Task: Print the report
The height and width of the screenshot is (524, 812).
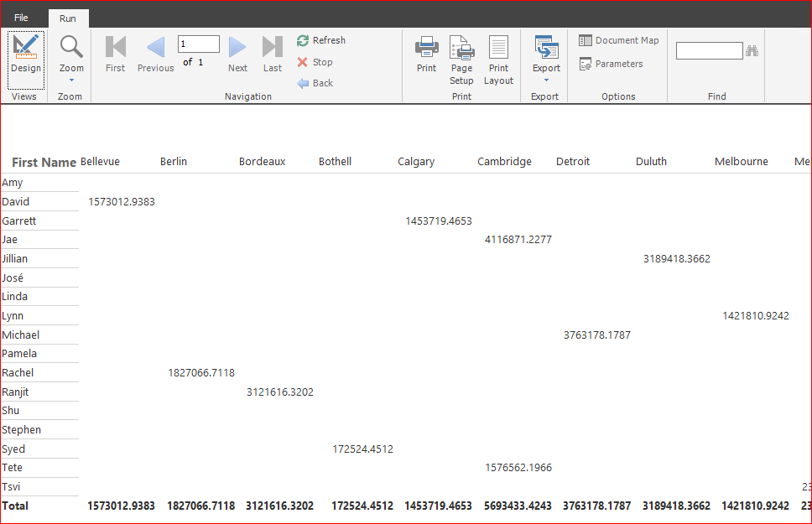Action: click(426, 54)
